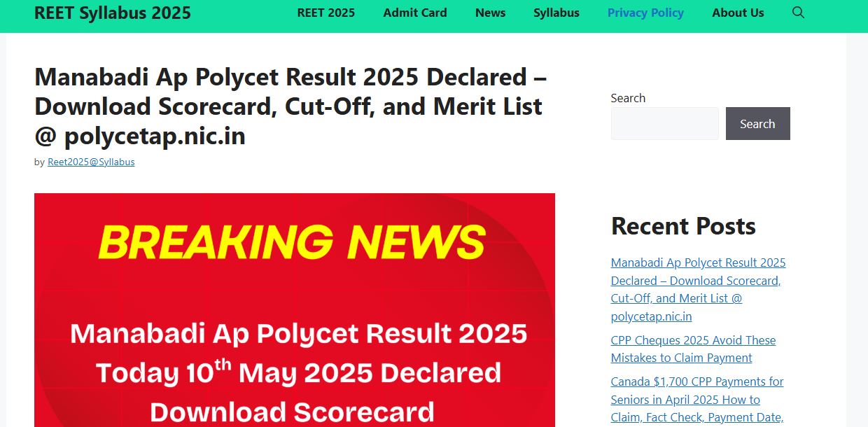The height and width of the screenshot is (427, 868).
Task: Open the REET 2025 menu item
Action: pyautogui.click(x=326, y=13)
